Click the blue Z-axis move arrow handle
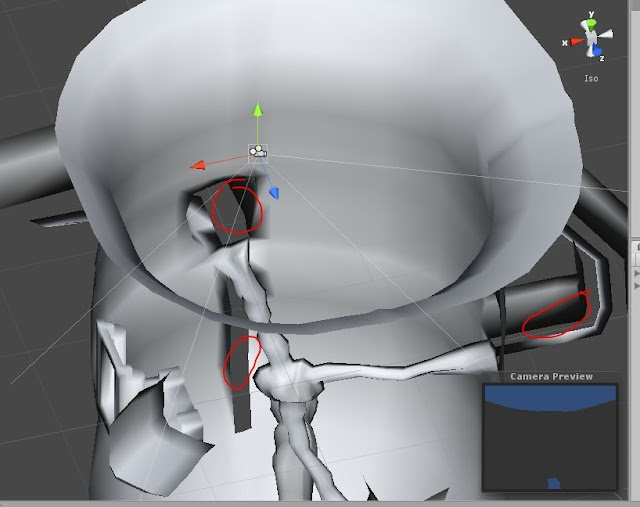 pyautogui.click(x=275, y=193)
